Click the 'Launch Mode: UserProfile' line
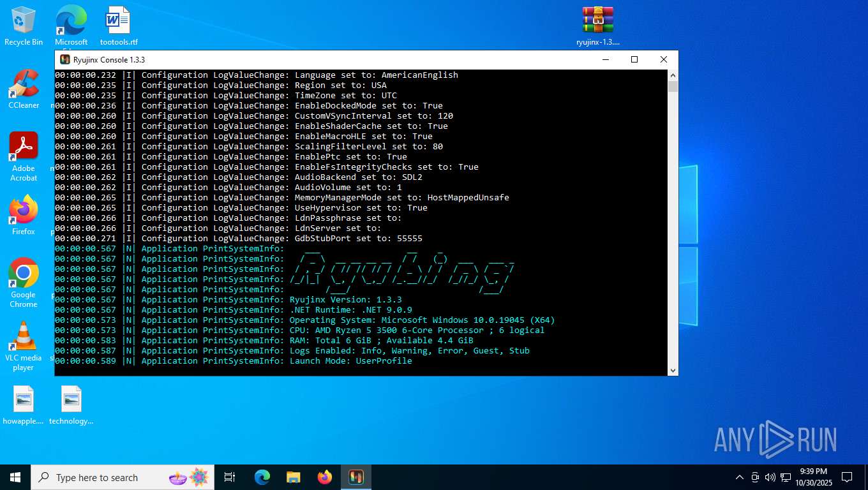 click(234, 361)
